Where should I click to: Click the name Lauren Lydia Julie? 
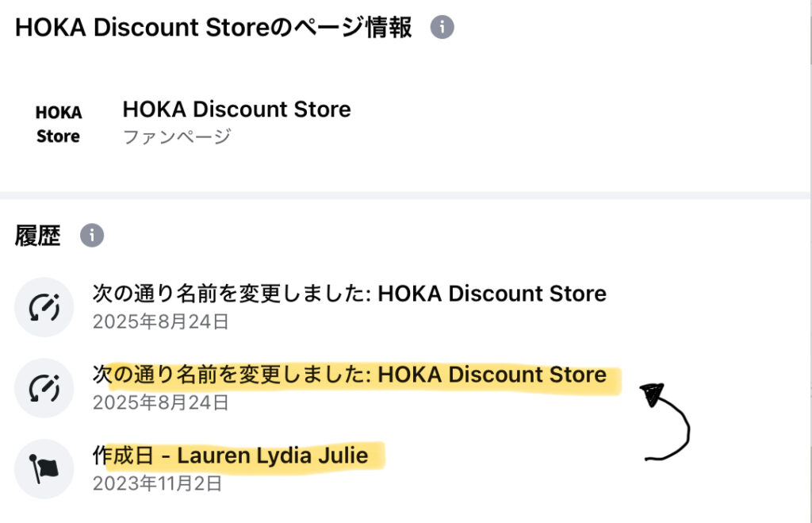pyautogui.click(x=272, y=456)
